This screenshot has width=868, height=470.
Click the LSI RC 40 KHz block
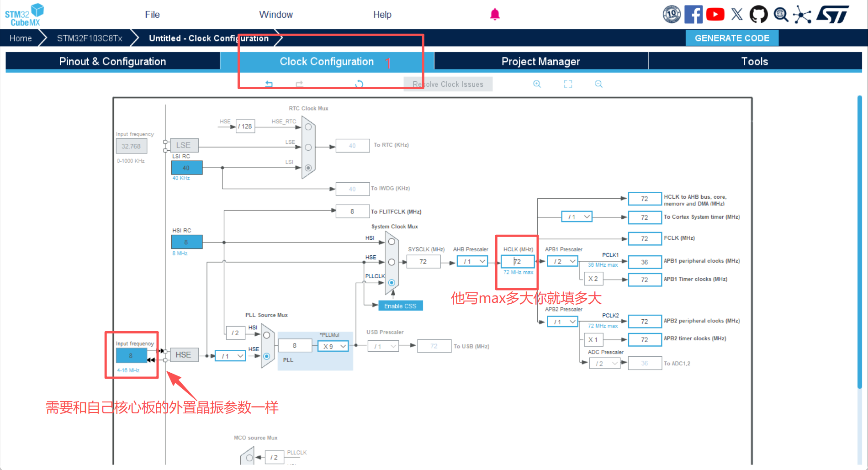(187, 168)
